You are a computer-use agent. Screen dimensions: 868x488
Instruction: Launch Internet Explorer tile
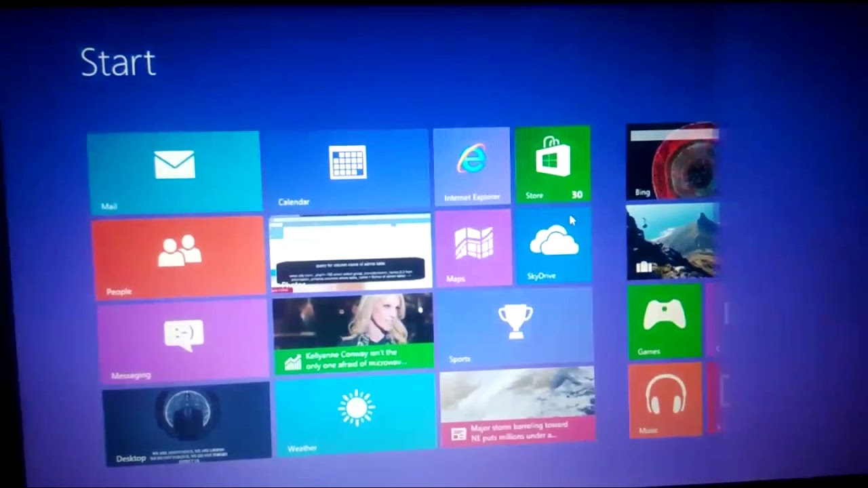click(x=472, y=166)
